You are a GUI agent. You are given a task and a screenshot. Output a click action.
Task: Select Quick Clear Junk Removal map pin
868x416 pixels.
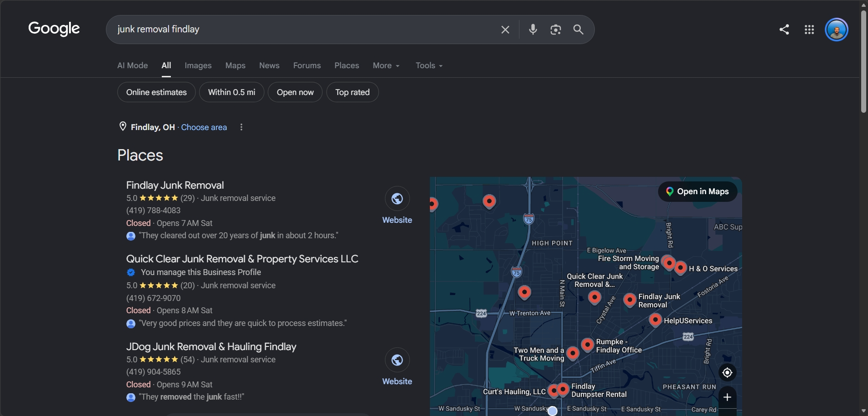coord(594,297)
